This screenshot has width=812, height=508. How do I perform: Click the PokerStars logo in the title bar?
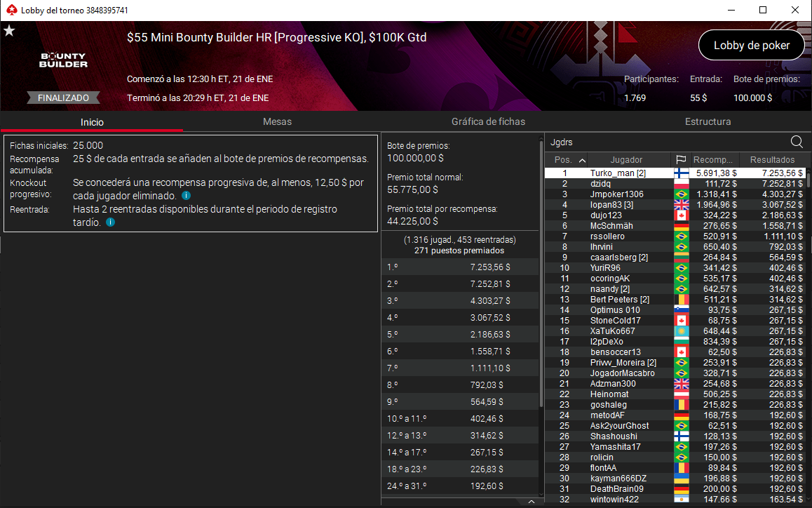tap(11, 10)
